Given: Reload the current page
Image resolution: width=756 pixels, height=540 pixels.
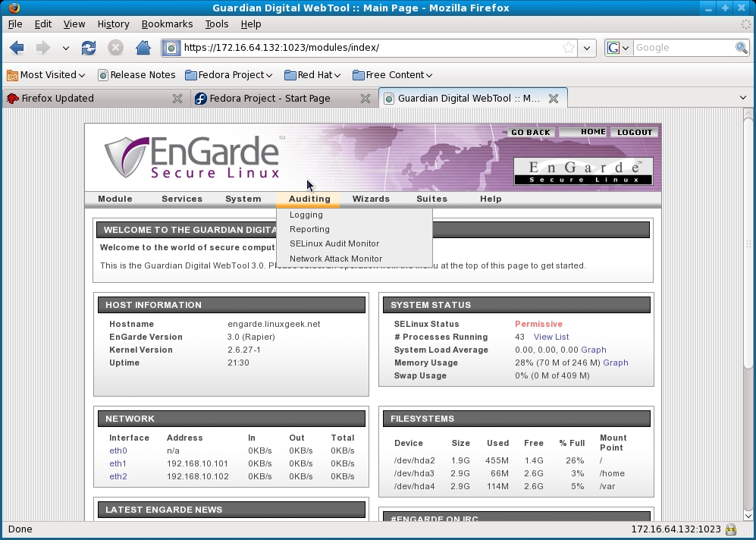Looking at the screenshot, I should point(89,48).
